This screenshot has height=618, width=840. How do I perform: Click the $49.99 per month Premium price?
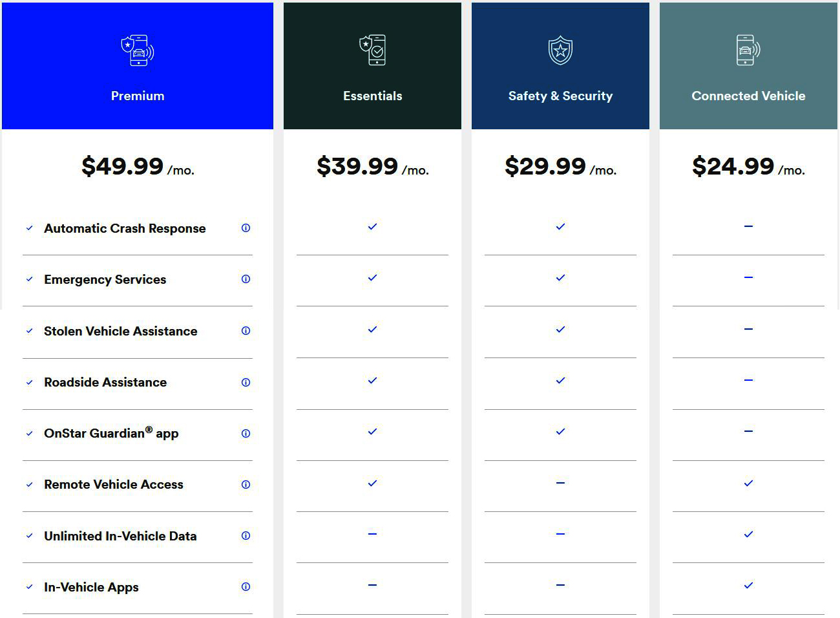(138, 167)
